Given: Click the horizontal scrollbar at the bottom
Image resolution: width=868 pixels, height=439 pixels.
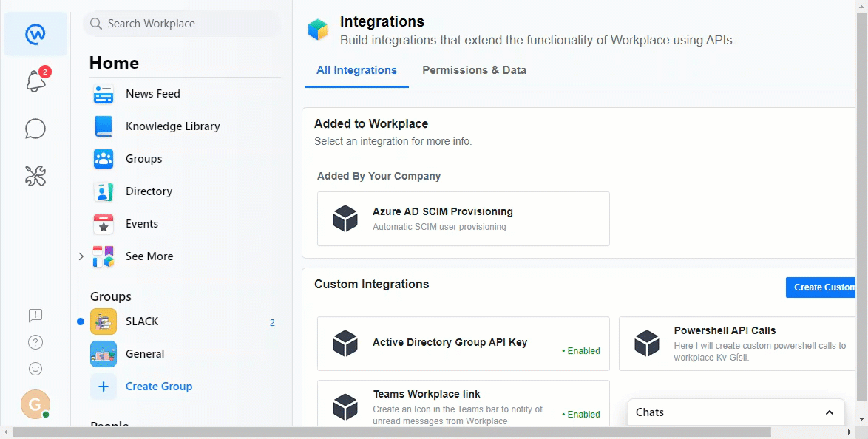Looking at the screenshot, I should pyautogui.click(x=392, y=432).
